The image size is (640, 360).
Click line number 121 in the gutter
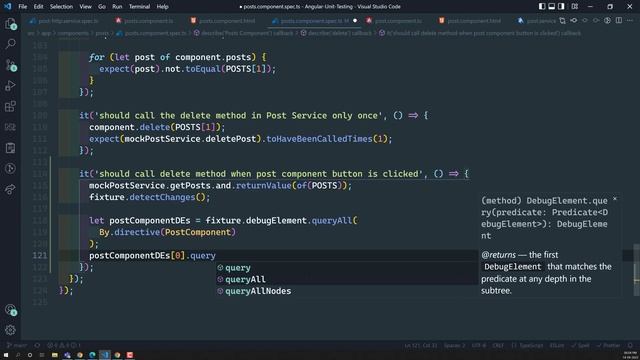pos(40,256)
